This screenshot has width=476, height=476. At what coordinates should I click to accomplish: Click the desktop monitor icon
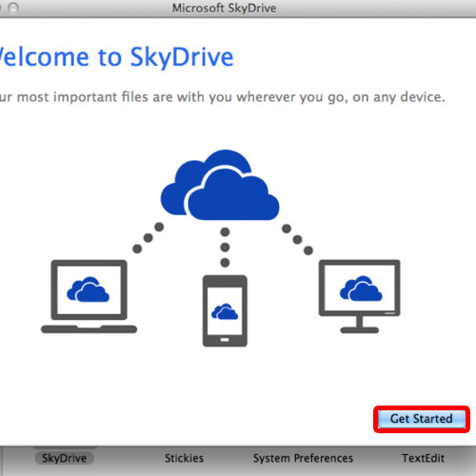click(x=359, y=296)
